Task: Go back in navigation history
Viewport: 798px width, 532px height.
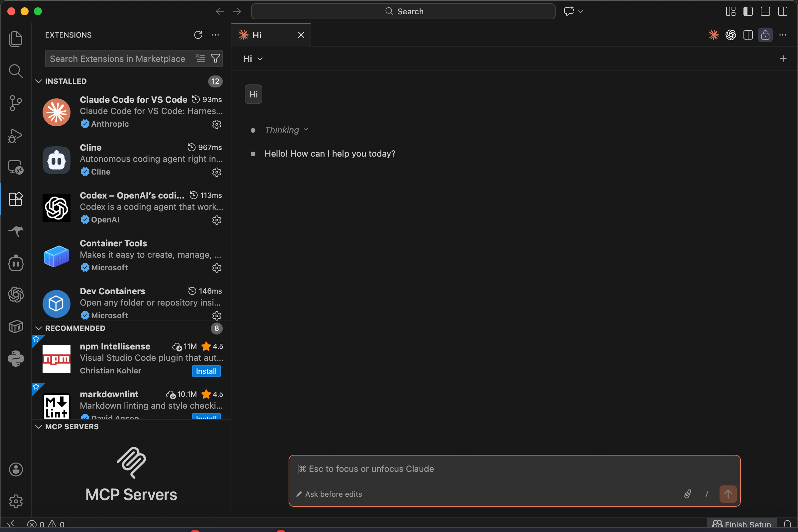Action: point(219,12)
